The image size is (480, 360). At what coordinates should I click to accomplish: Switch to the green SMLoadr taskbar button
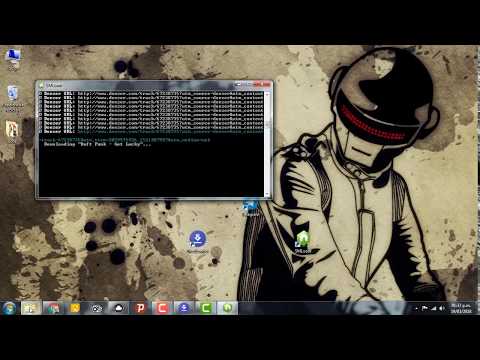tap(228, 308)
